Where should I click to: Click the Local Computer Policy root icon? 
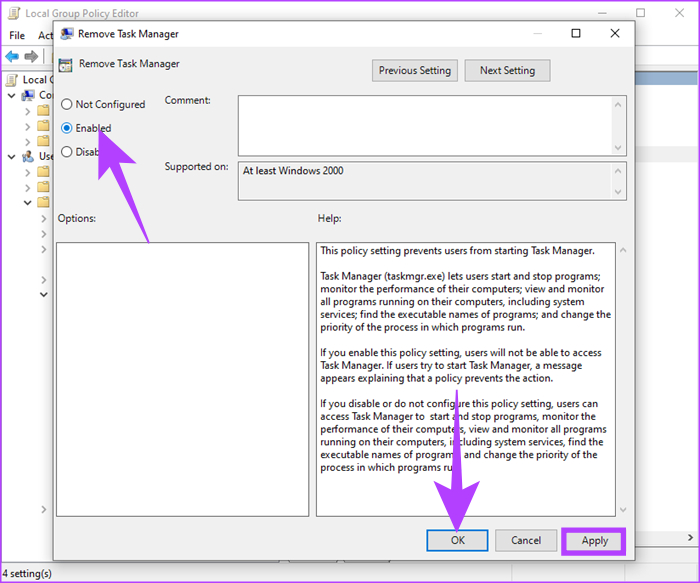[12, 80]
